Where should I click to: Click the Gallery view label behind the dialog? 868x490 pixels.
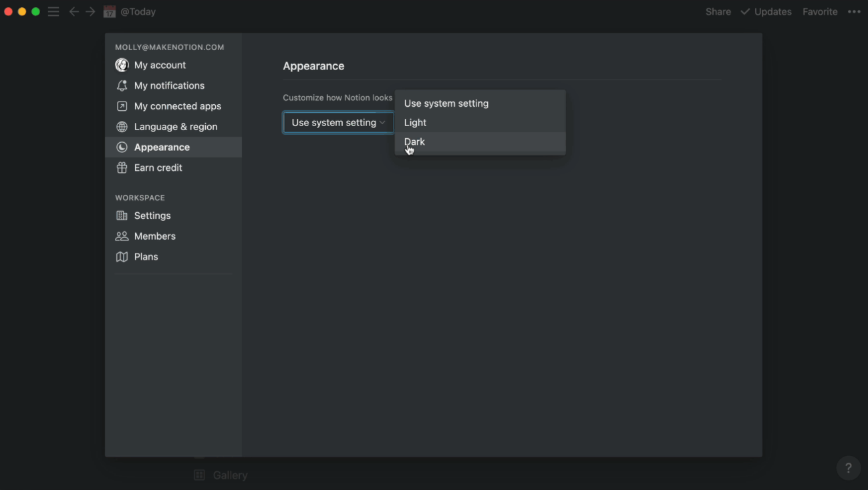tap(231, 475)
